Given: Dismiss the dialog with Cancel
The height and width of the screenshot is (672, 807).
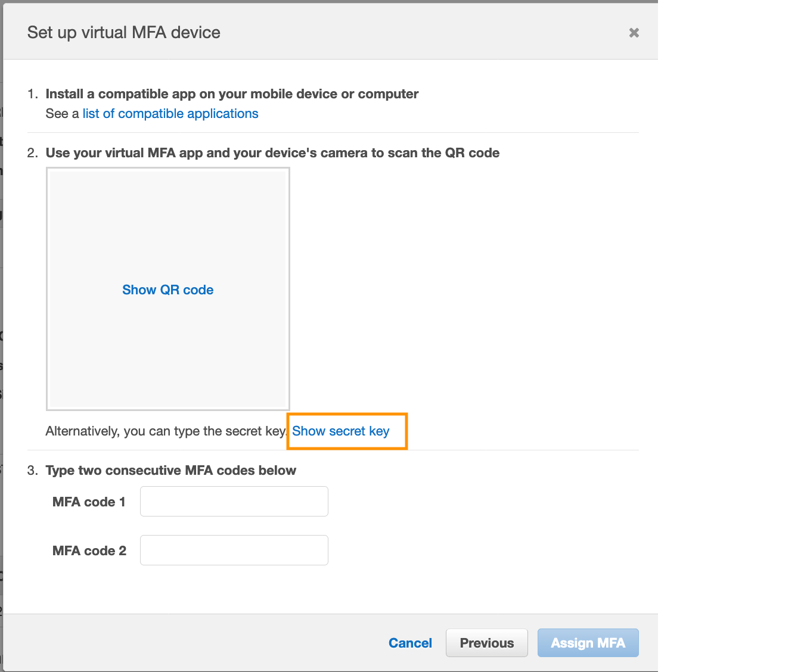Looking at the screenshot, I should [x=410, y=643].
